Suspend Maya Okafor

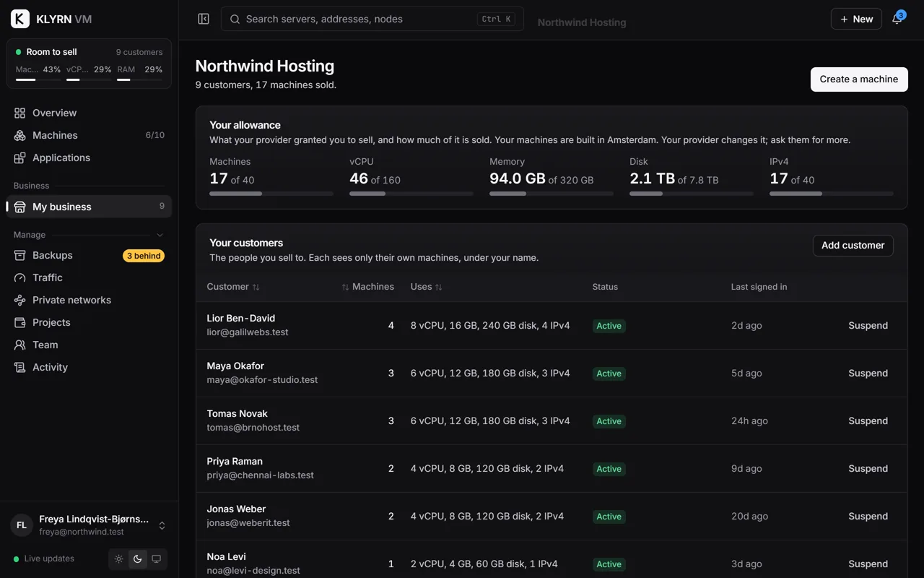868,374
